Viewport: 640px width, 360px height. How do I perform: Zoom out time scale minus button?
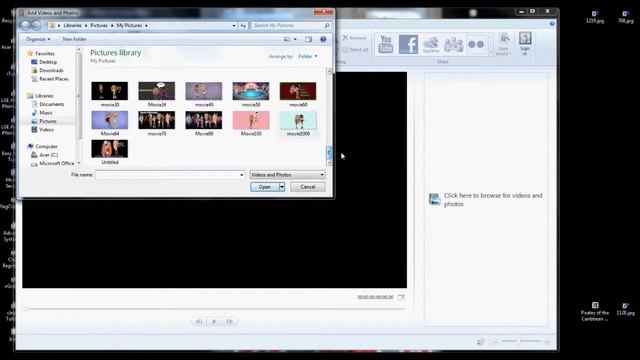pos(495,342)
